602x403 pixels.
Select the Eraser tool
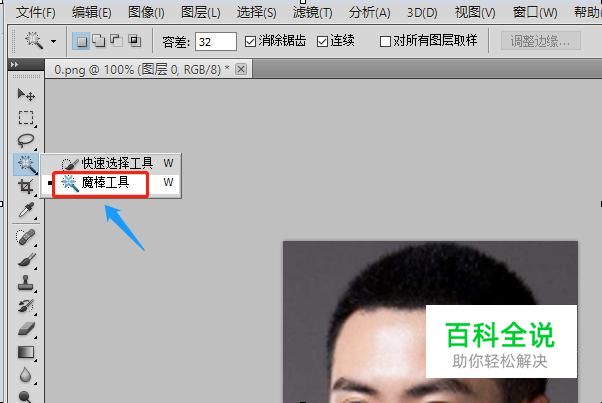click(x=26, y=329)
